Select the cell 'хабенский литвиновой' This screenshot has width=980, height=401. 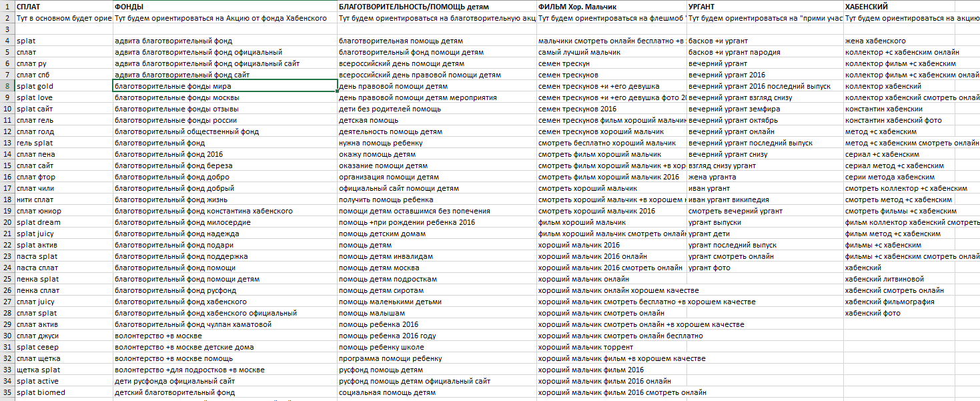(911, 279)
